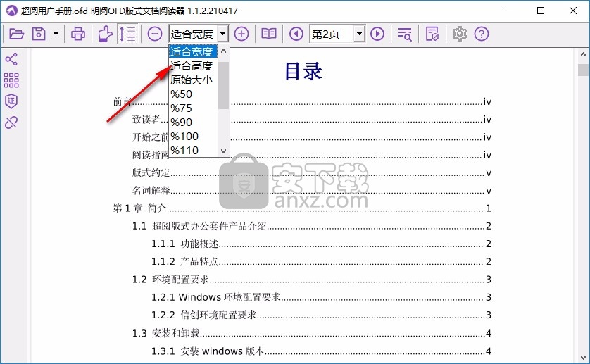590x364 pixels.
Task: Open the text search tool
Action: [x=405, y=34]
